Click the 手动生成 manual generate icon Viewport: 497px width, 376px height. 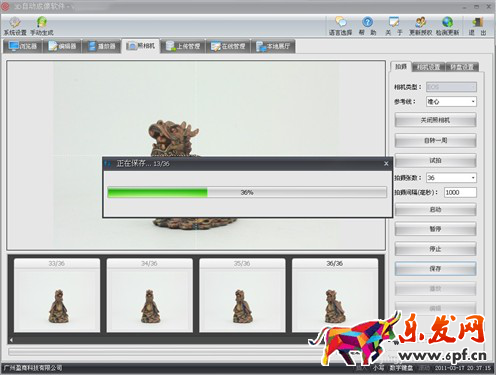pos(42,26)
